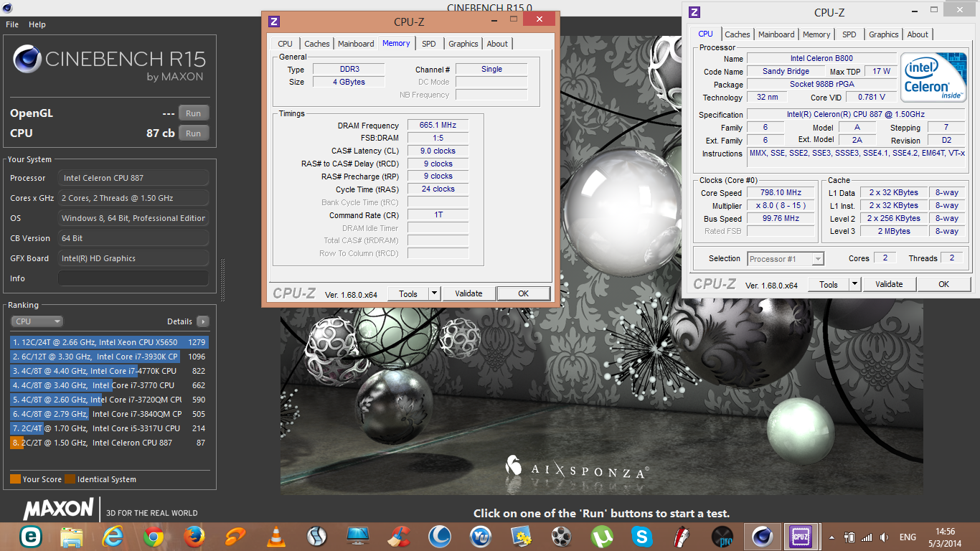Click Tools button in right CPU-Z window
Viewport: 980px width, 551px height.
(829, 284)
